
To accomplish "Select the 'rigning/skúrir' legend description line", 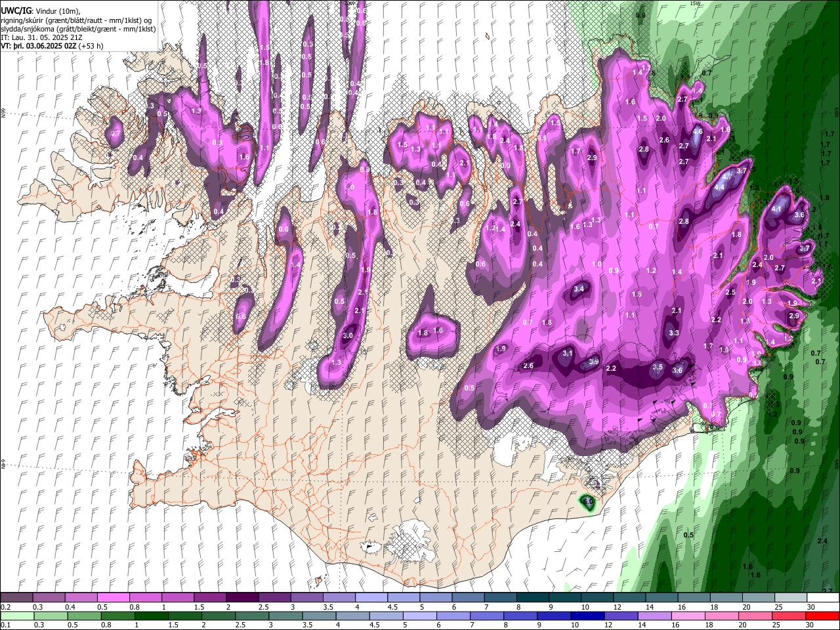I will (77, 20).
